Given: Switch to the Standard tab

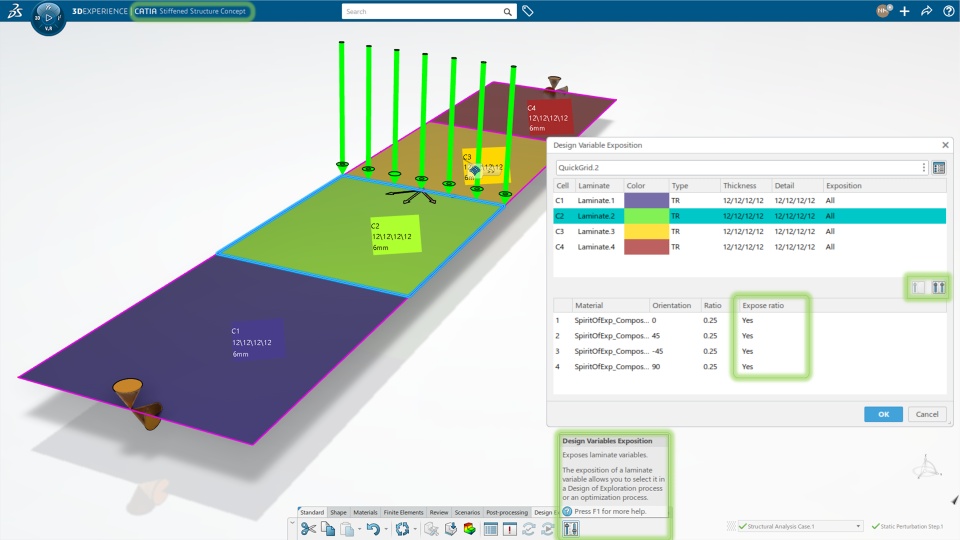Looking at the screenshot, I should click(x=312, y=512).
